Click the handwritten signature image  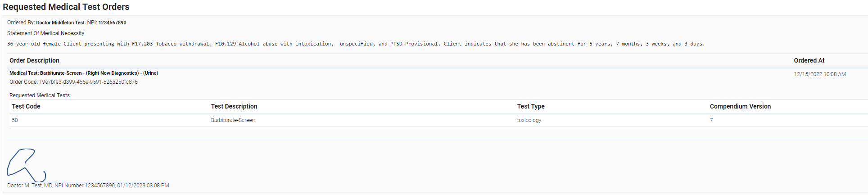tap(26, 165)
